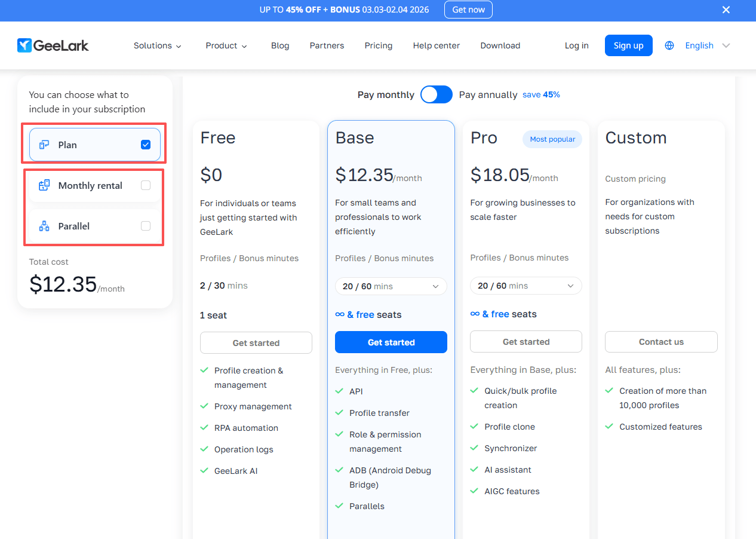The width and height of the screenshot is (756, 539).
Task: Check the Parallel checkbox
Action: coord(146,226)
